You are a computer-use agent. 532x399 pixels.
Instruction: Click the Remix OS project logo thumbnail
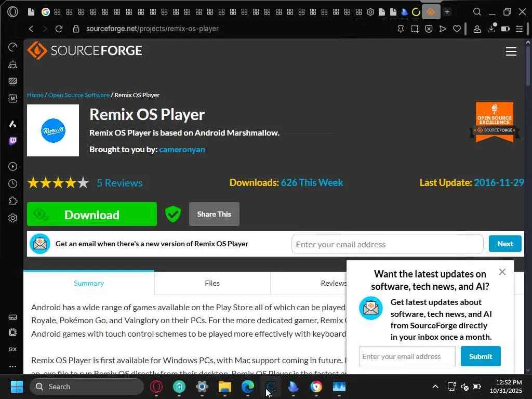coord(53,130)
